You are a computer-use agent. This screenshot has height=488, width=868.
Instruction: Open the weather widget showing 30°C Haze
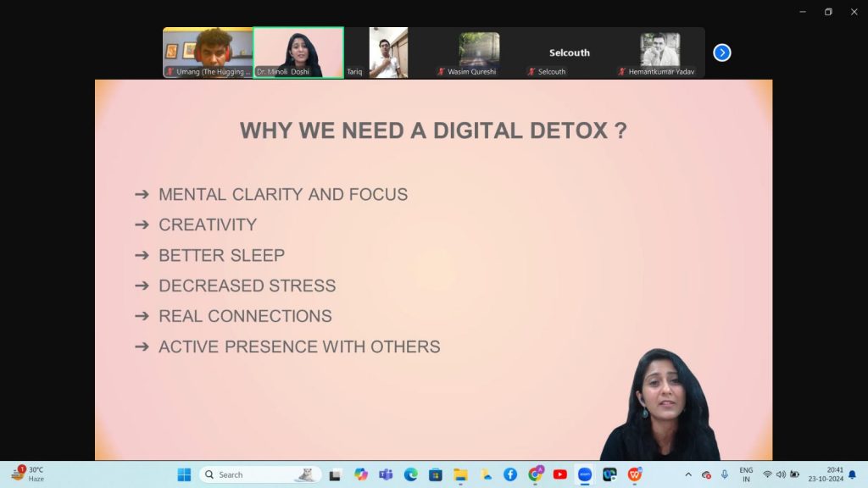[28, 474]
